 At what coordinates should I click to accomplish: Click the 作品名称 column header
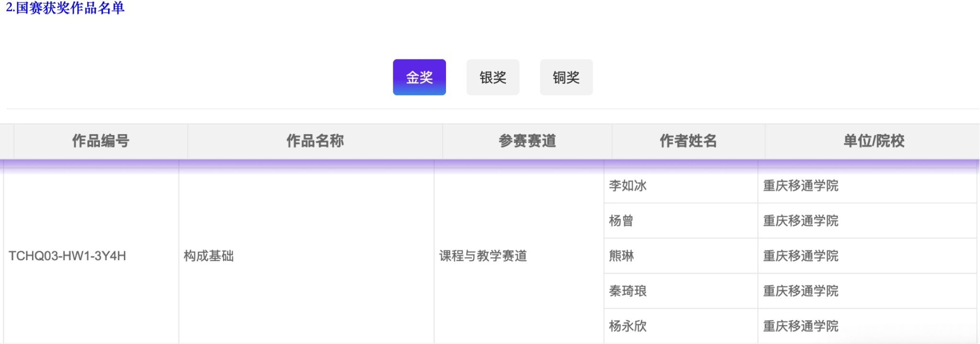315,141
